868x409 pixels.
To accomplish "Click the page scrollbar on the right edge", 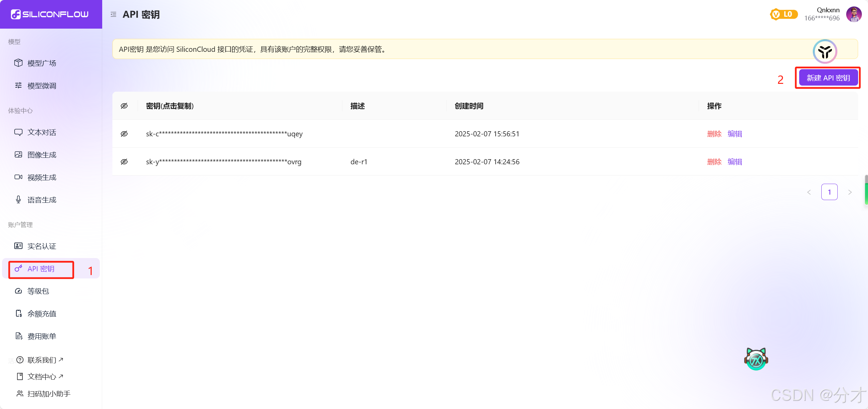I will 866,190.
